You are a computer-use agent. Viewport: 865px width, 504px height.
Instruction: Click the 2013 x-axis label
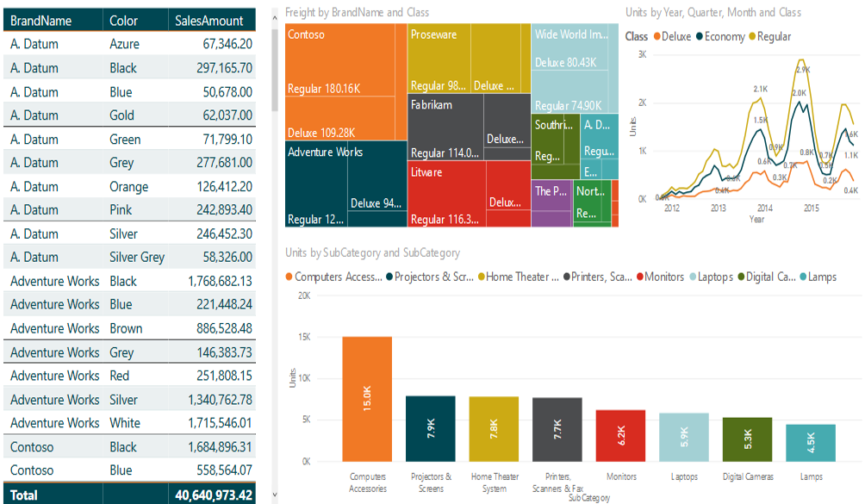click(719, 208)
